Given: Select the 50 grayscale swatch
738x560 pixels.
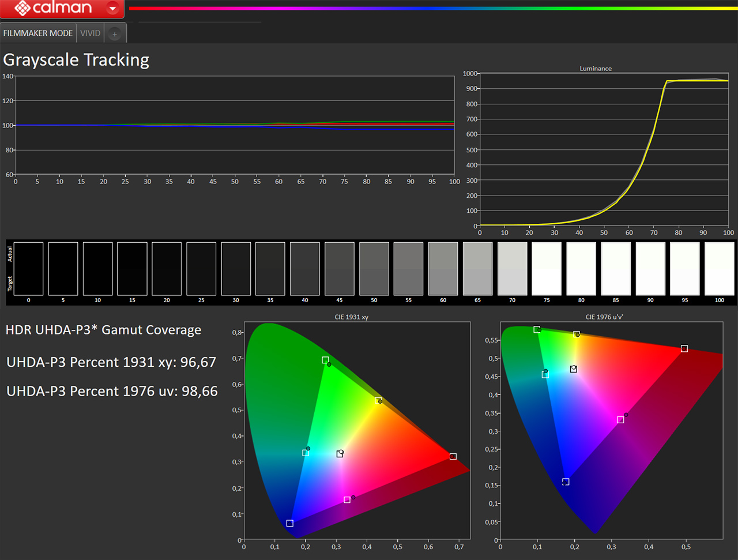Looking at the screenshot, I should point(374,269).
